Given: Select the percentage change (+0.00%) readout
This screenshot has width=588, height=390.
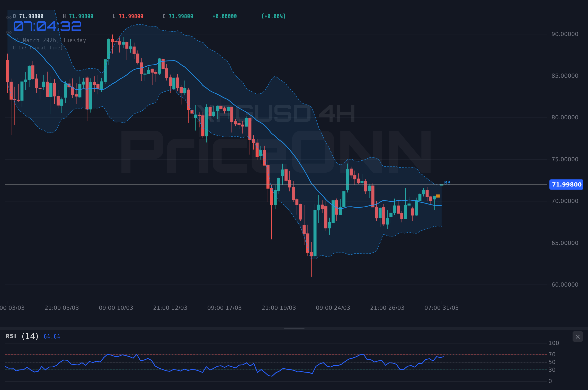Looking at the screenshot, I should (x=273, y=16).
